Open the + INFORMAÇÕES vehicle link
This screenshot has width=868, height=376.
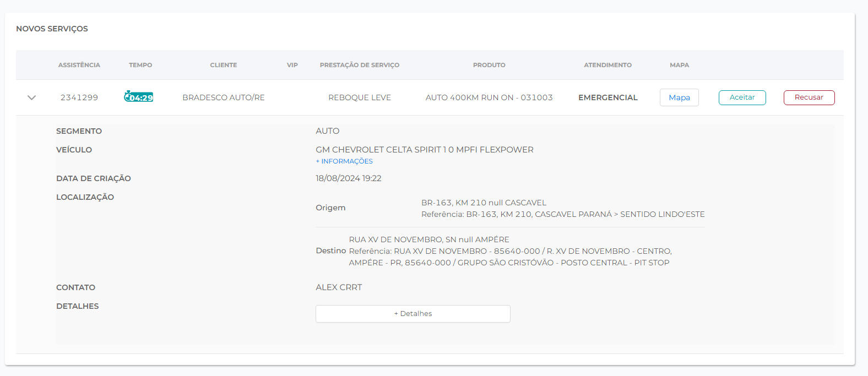[344, 161]
